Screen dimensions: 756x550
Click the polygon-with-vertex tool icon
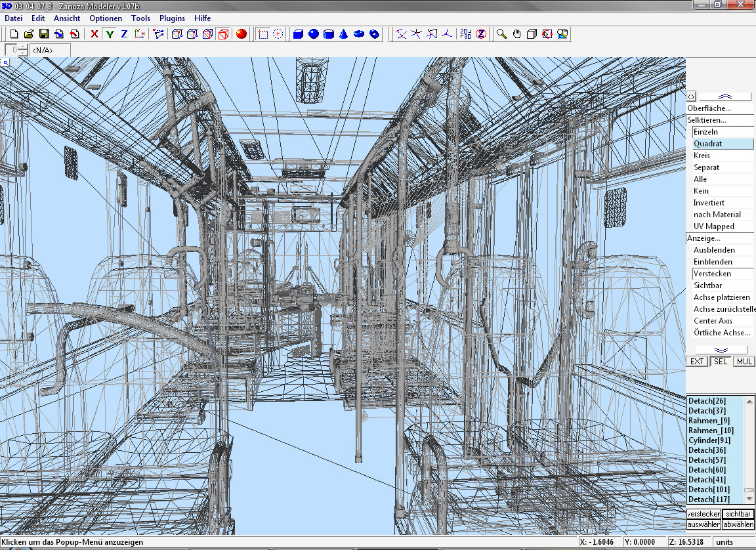[x=432, y=33]
